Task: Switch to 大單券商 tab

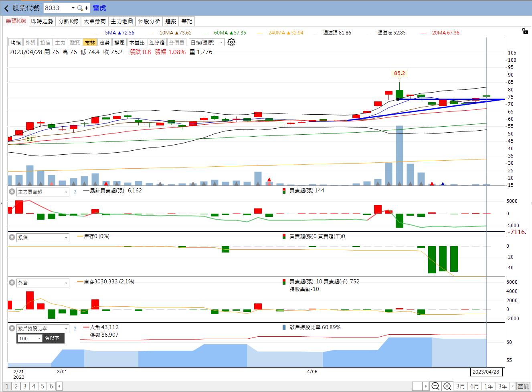Action: coord(95,21)
